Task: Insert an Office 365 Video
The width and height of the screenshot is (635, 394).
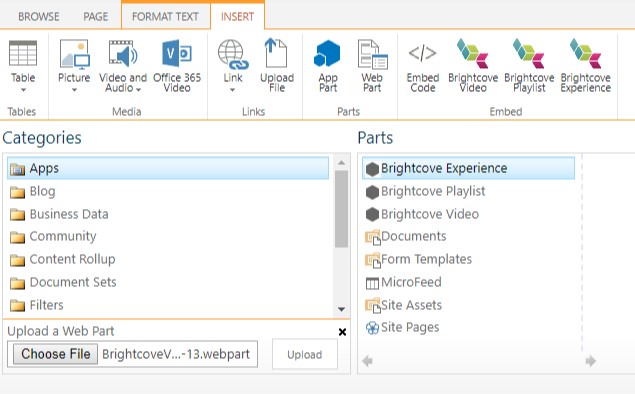Action: [x=177, y=66]
